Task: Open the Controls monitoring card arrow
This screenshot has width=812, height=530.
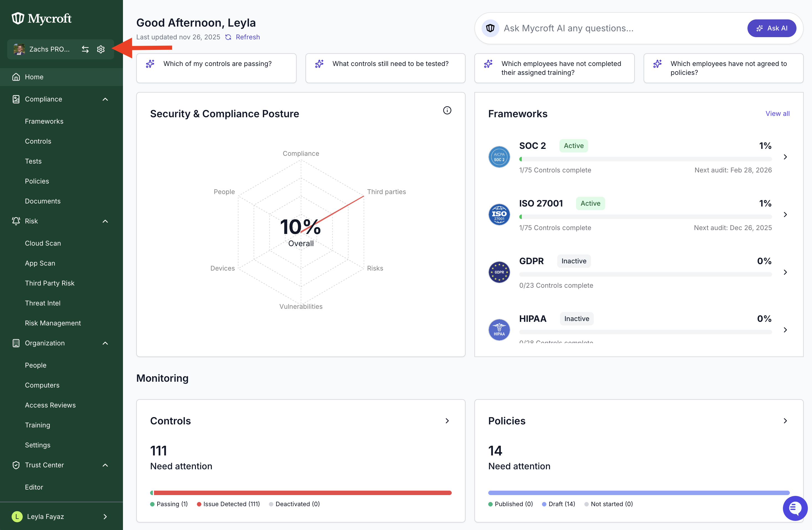Action: point(447,421)
